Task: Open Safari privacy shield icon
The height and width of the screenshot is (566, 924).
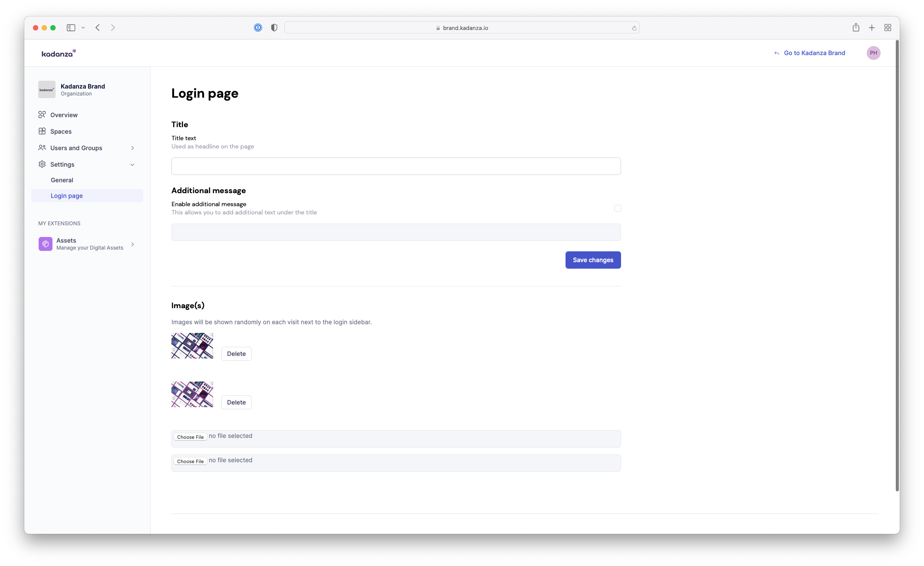Action: click(x=274, y=28)
